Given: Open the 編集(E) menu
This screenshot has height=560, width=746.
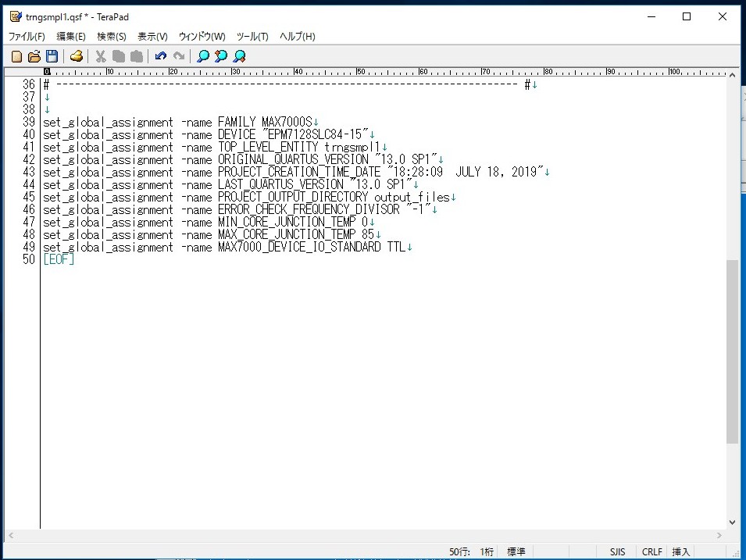Looking at the screenshot, I should (x=71, y=37).
